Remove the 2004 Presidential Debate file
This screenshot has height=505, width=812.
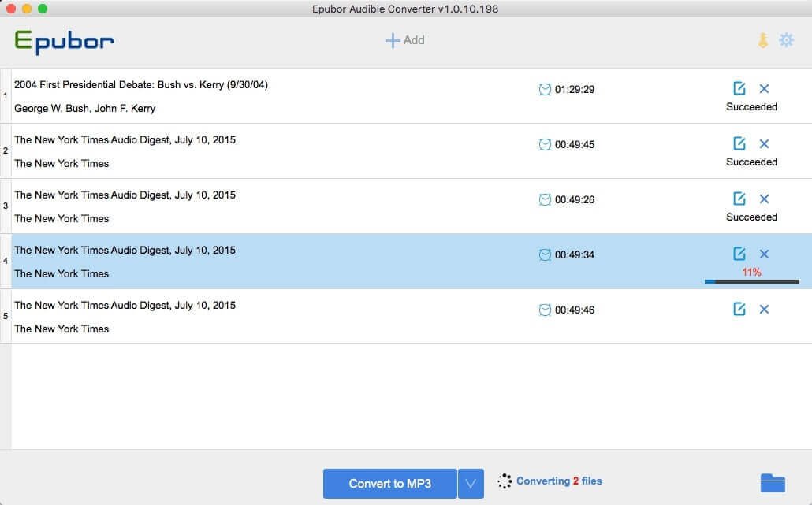(x=764, y=88)
